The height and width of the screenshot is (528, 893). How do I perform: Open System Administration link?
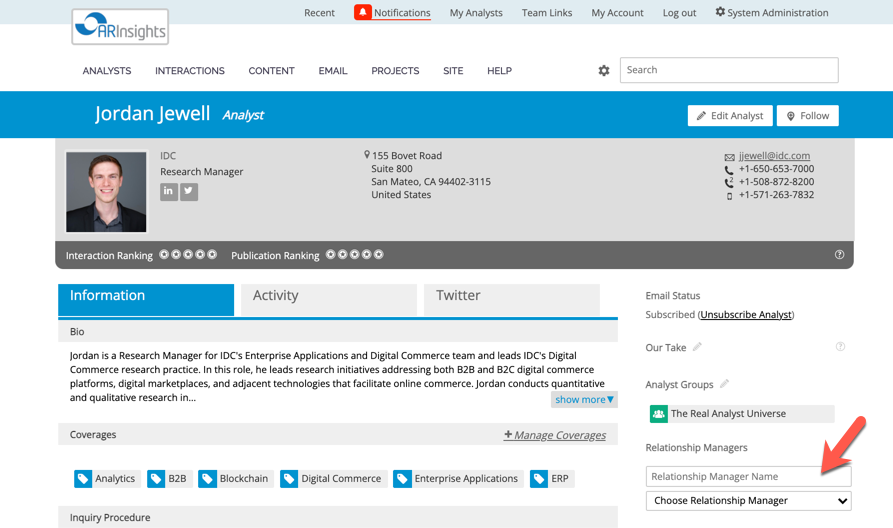777,13
